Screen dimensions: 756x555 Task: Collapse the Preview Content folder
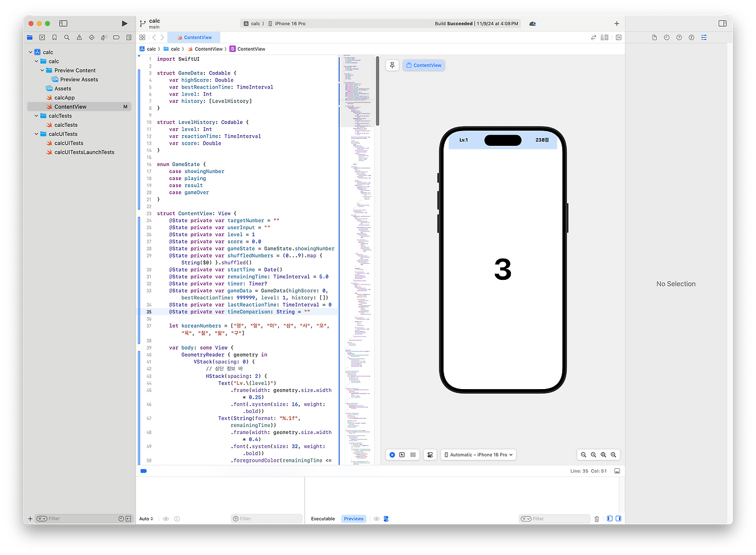[43, 70]
